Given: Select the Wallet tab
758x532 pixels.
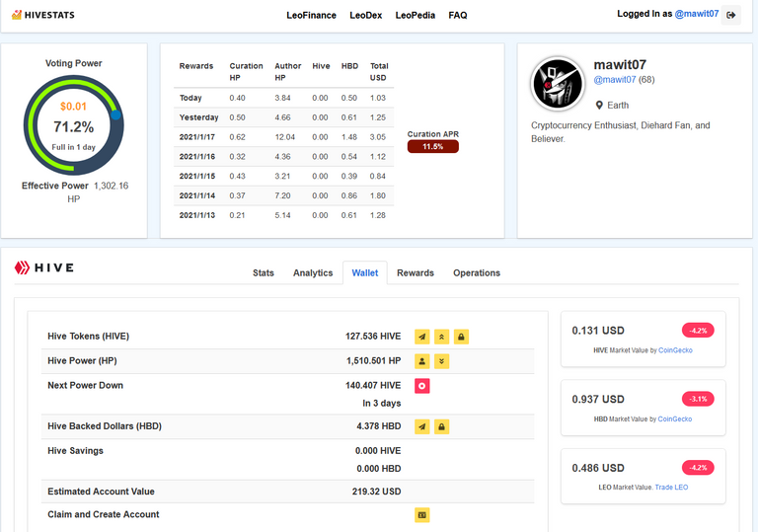Looking at the screenshot, I should pyautogui.click(x=365, y=272).
